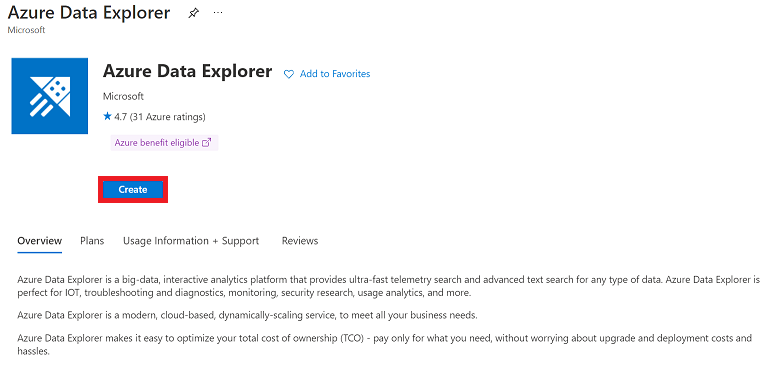The height and width of the screenshot is (366, 774).
Task: Select Usage Information + Support tab
Action: (x=191, y=241)
